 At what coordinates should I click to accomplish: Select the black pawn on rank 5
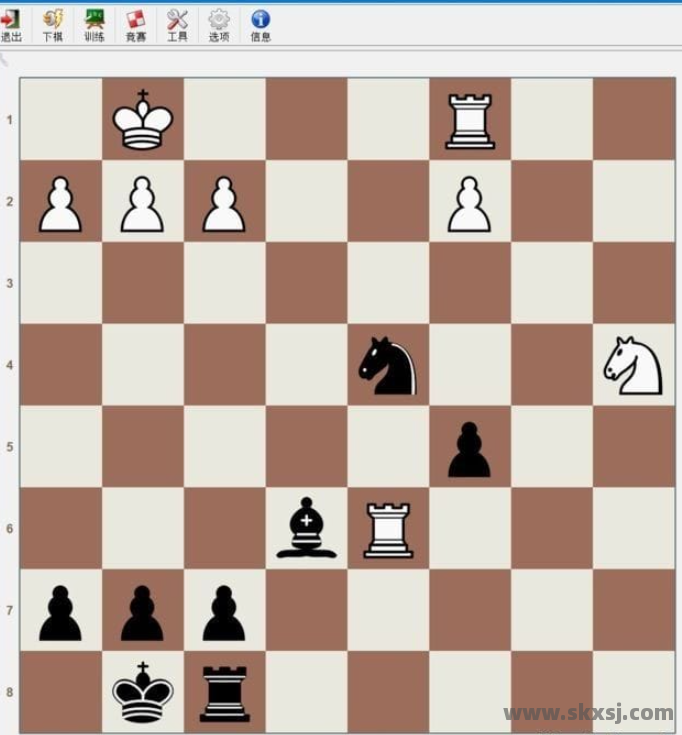coord(470,448)
